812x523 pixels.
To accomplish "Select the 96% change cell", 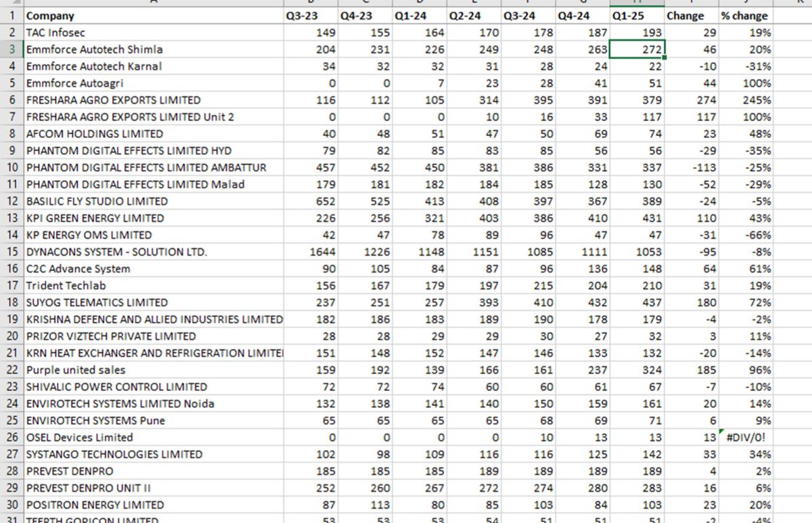I will [x=746, y=370].
